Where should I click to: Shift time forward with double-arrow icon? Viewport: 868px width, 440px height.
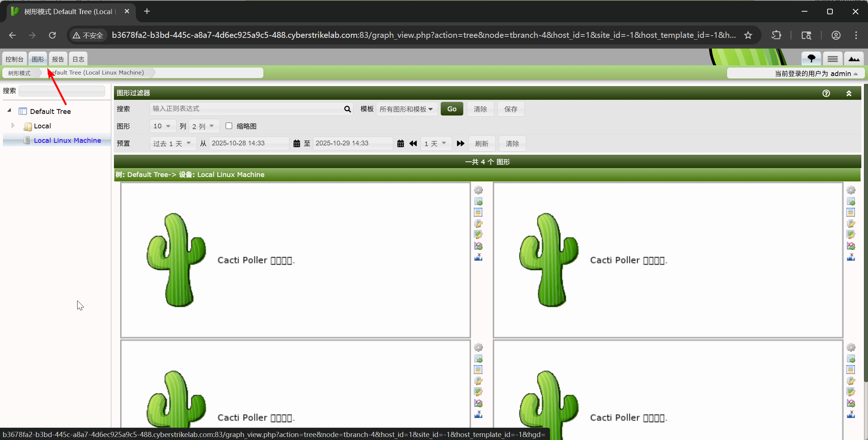(461, 144)
